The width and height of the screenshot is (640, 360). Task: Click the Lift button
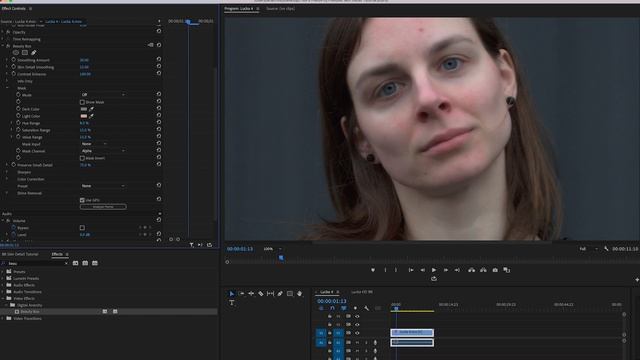coord(471,270)
